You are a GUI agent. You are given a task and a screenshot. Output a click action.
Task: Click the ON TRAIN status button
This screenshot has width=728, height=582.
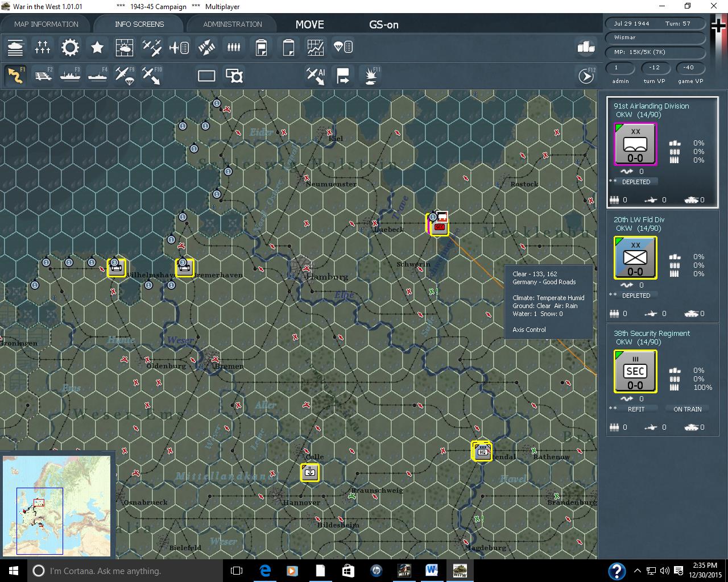688,409
